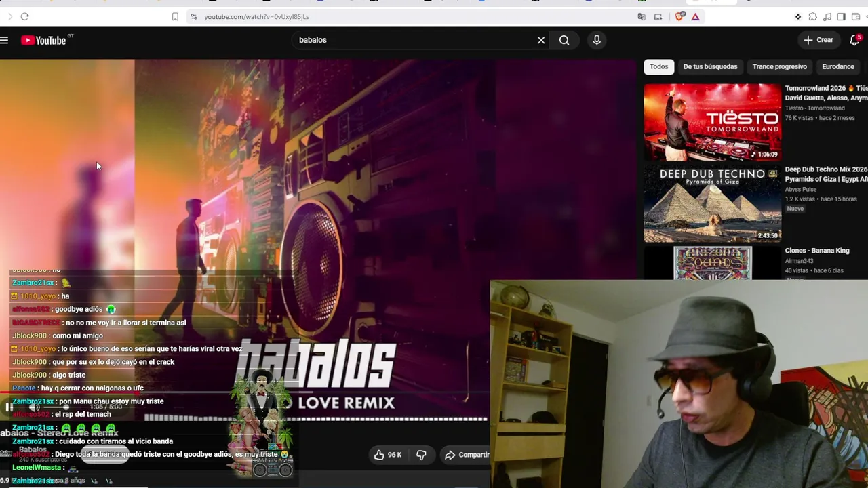This screenshot has height=488, width=868.
Task: Visit the Tiësto - Tomorrowland channel
Action: pos(814,108)
